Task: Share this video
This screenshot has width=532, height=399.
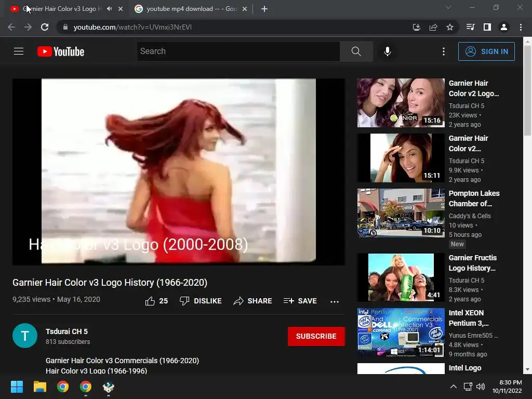Action: (x=253, y=301)
